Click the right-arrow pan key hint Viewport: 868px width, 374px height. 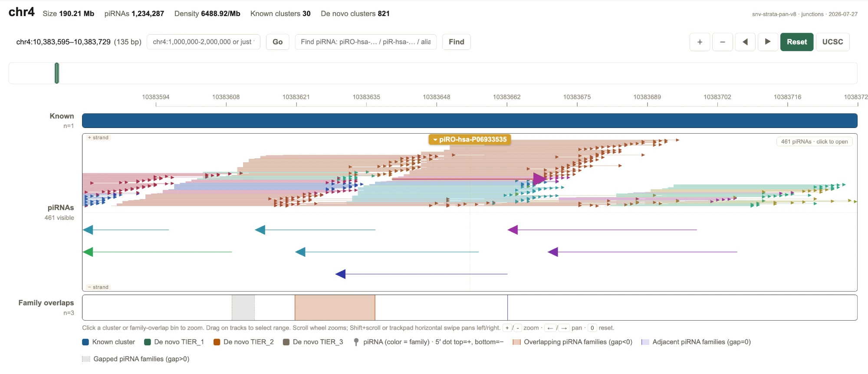pyautogui.click(x=564, y=328)
